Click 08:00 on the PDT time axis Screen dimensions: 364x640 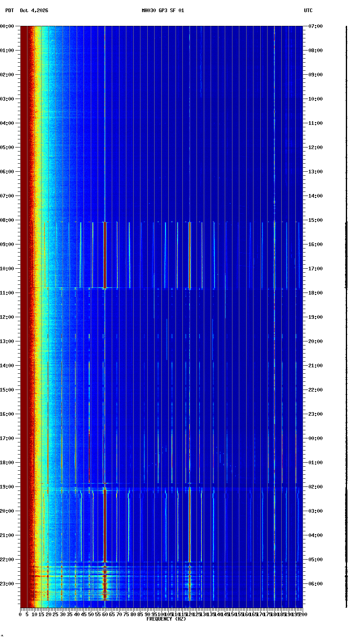[x=7, y=220]
